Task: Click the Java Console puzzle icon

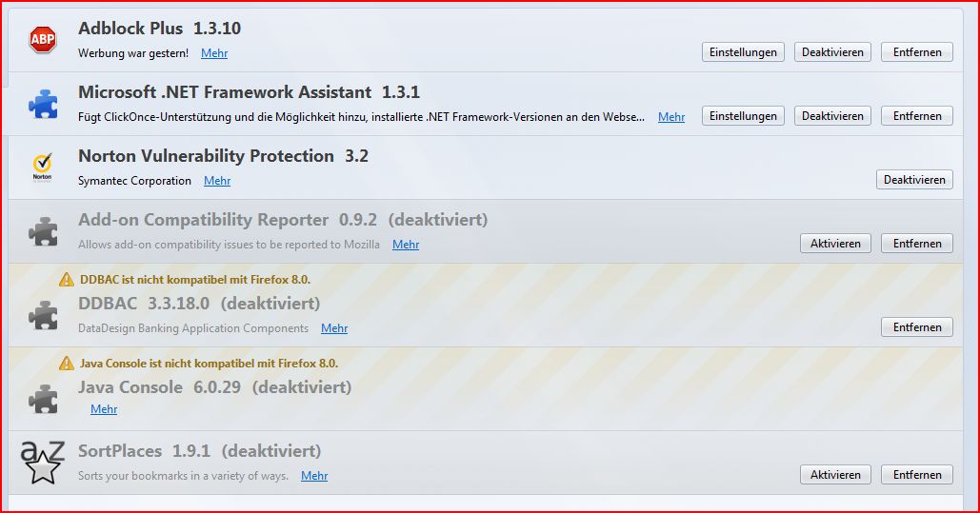Action: [x=43, y=400]
